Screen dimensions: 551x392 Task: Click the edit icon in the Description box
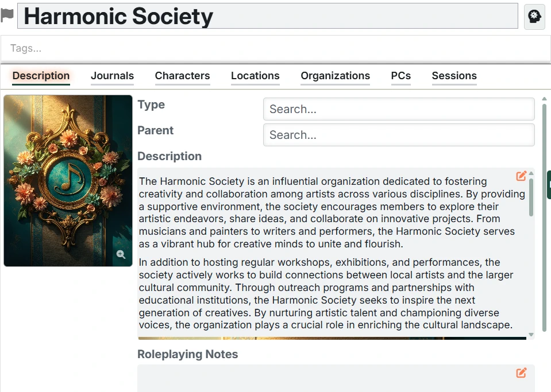tap(521, 176)
